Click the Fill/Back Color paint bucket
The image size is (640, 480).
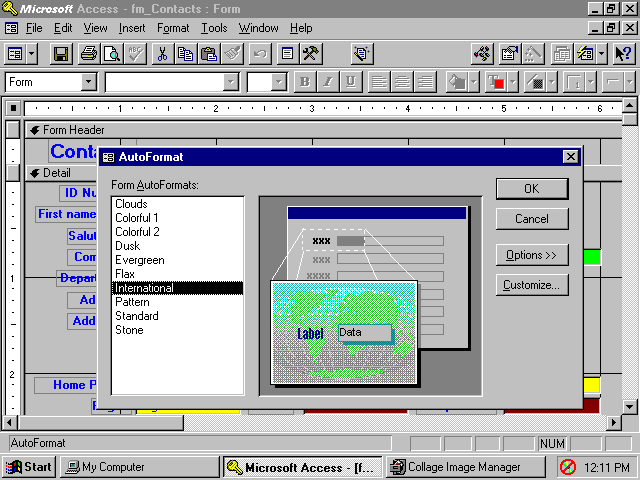tap(457, 82)
